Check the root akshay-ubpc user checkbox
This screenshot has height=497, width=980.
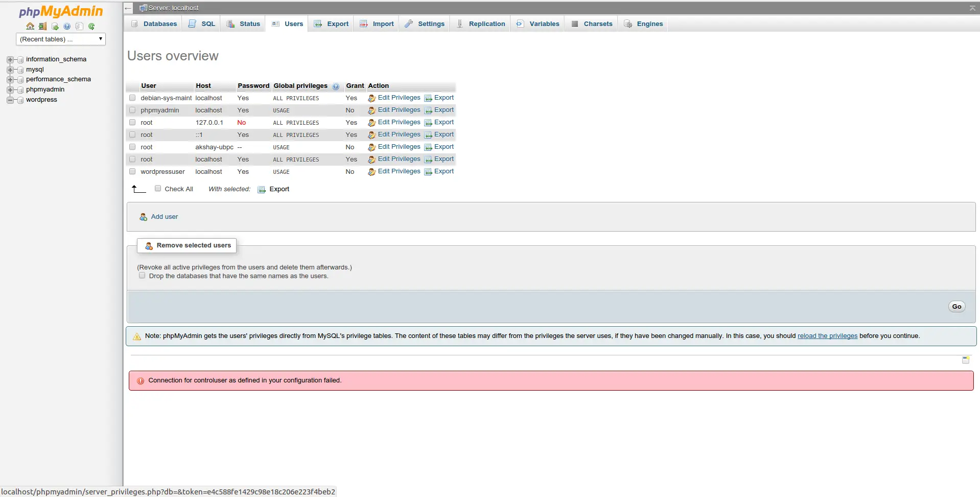(132, 147)
